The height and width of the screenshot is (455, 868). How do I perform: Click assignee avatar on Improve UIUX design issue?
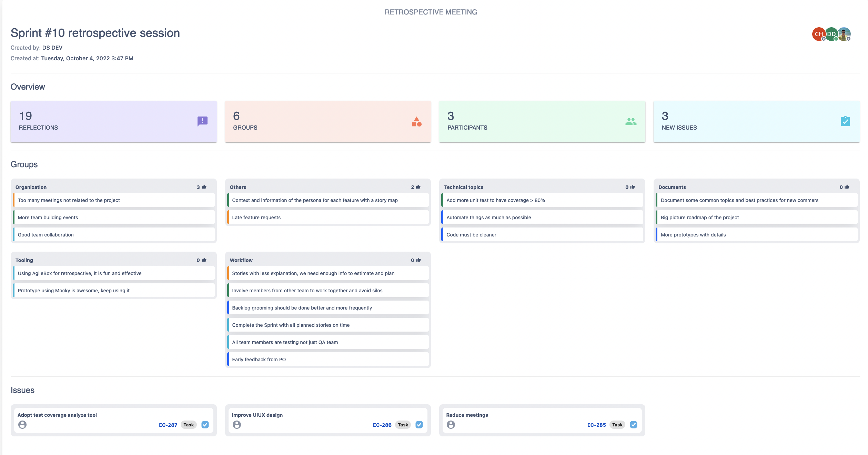(x=237, y=425)
